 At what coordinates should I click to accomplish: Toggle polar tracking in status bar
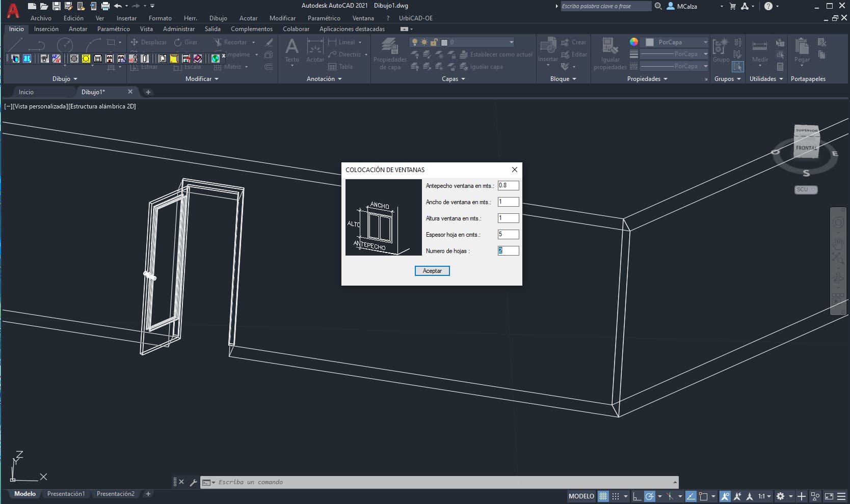coord(649,496)
